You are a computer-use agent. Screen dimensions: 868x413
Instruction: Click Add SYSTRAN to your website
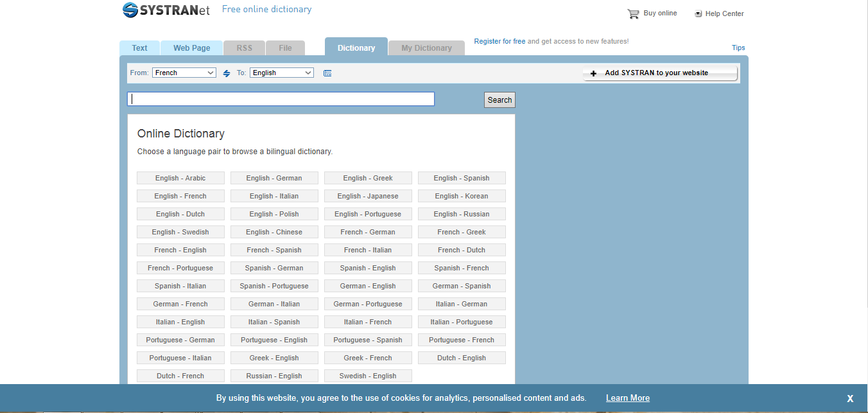point(660,73)
